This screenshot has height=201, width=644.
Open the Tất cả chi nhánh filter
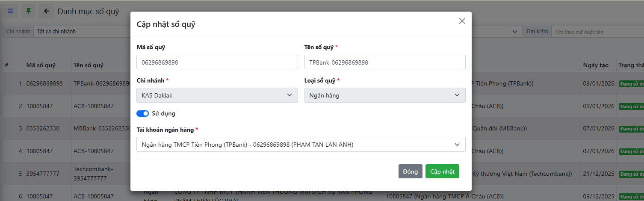[81, 32]
